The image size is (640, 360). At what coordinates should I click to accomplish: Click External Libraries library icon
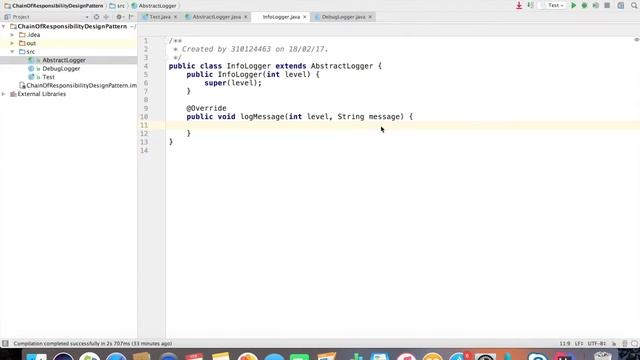(x=13, y=94)
